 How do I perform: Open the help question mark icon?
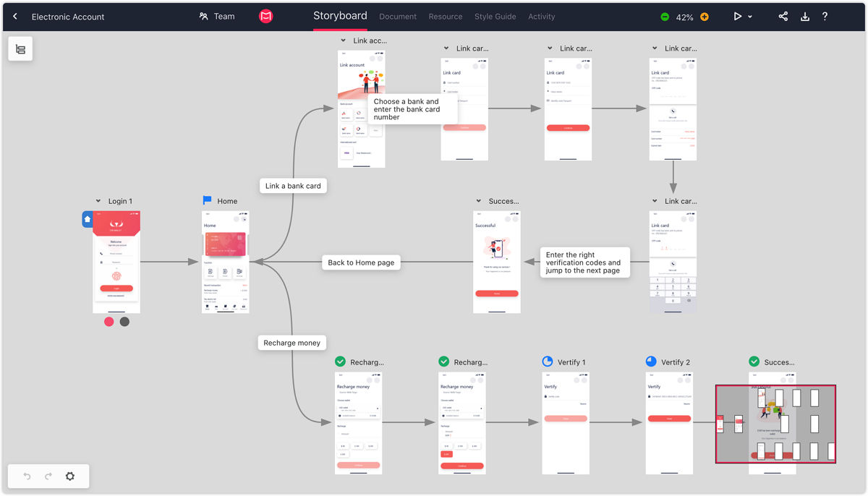[x=825, y=17]
